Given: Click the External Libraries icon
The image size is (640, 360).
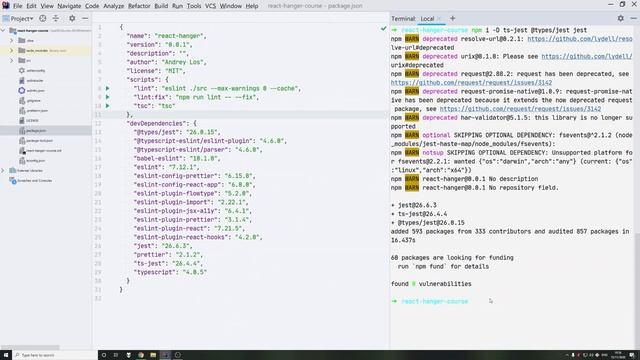Looking at the screenshot, I should tap(13, 171).
